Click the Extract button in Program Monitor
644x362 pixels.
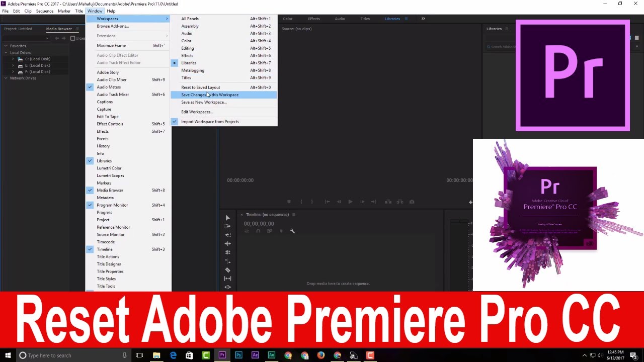400,202
